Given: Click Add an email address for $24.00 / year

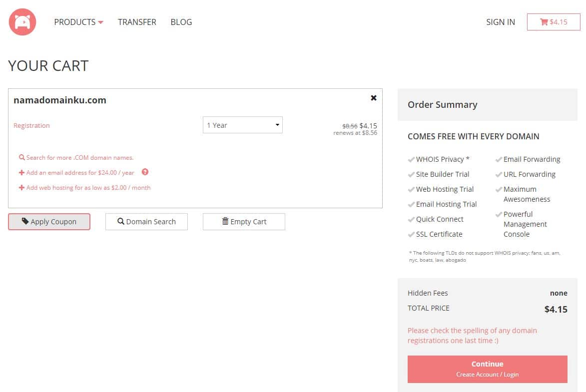Looking at the screenshot, I should [80, 173].
